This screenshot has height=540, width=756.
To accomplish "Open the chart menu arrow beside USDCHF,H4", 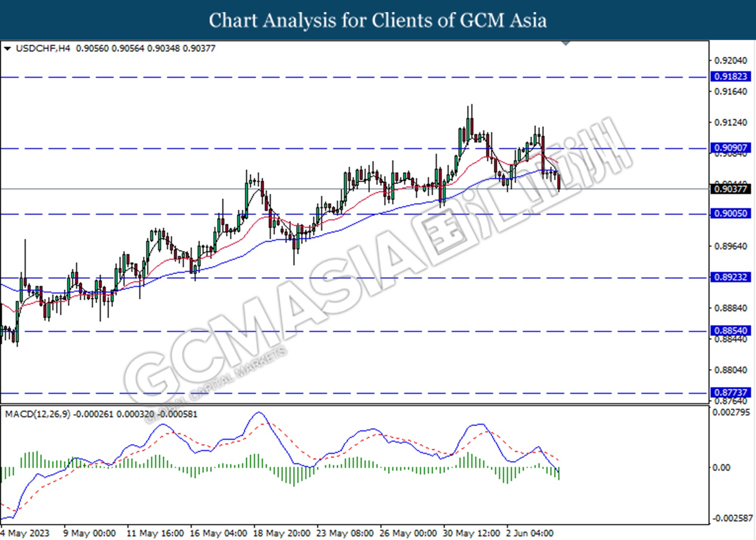I will (x=7, y=49).
